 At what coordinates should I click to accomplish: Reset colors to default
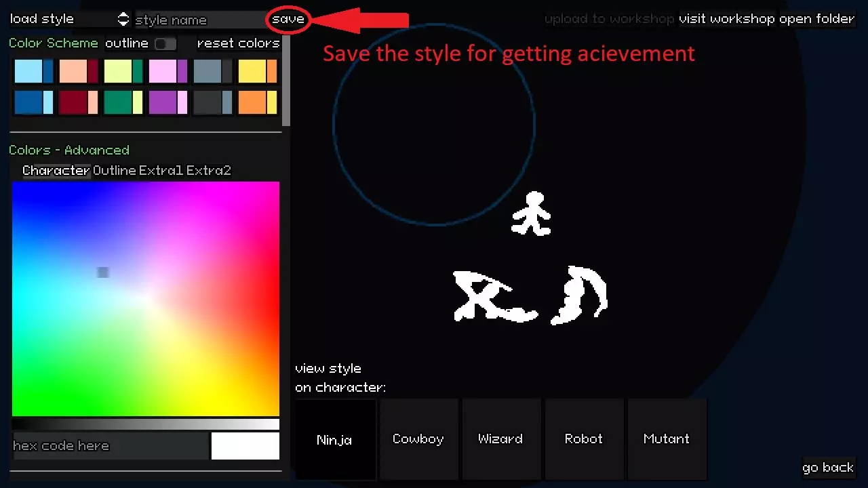[x=238, y=43]
